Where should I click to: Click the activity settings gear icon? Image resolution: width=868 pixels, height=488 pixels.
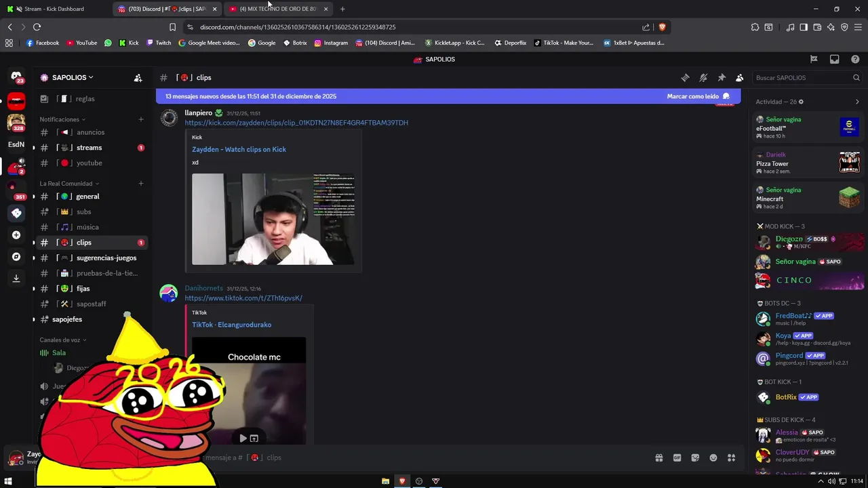coord(801,102)
